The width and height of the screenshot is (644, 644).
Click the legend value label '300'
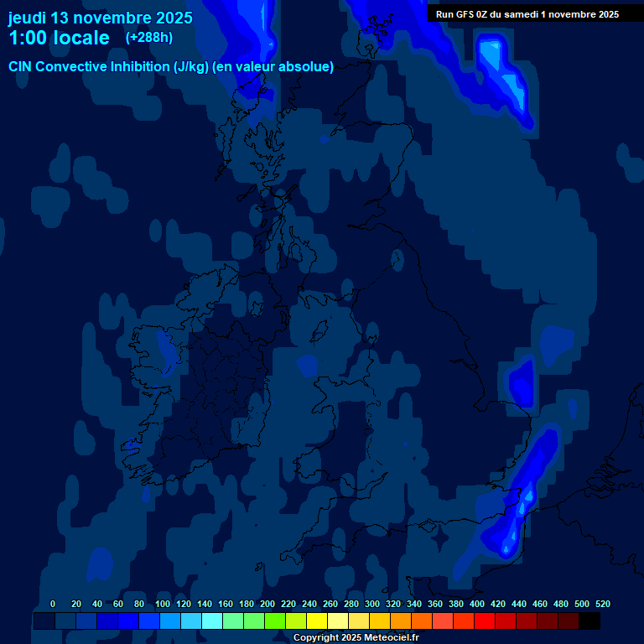click(x=372, y=604)
